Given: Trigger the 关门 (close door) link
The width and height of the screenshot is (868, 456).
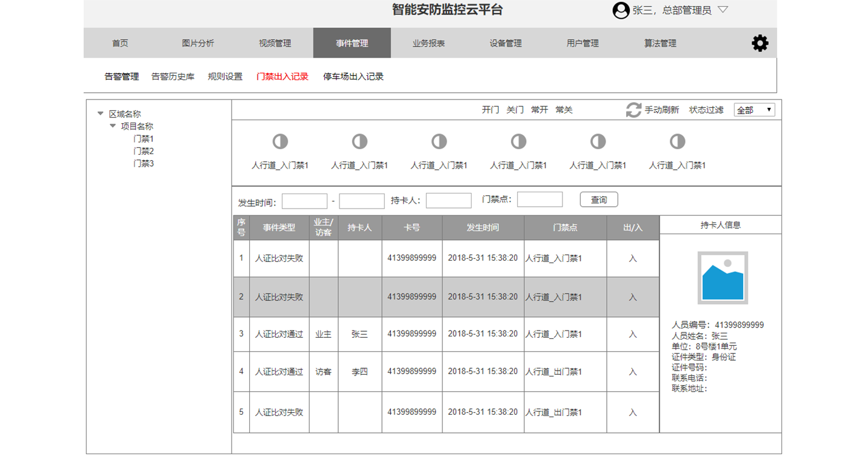Looking at the screenshot, I should pyautogui.click(x=515, y=110).
